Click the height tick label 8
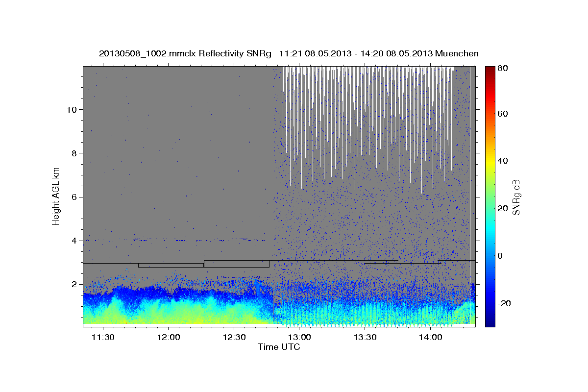This screenshot has height=392, width=588. [x=73, y=153]
